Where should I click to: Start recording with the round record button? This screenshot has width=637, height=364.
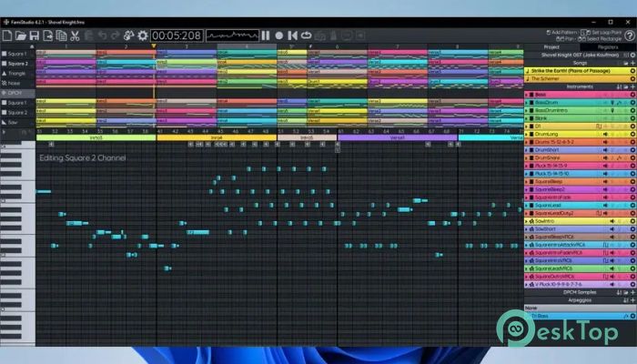(x=279, y=35)
